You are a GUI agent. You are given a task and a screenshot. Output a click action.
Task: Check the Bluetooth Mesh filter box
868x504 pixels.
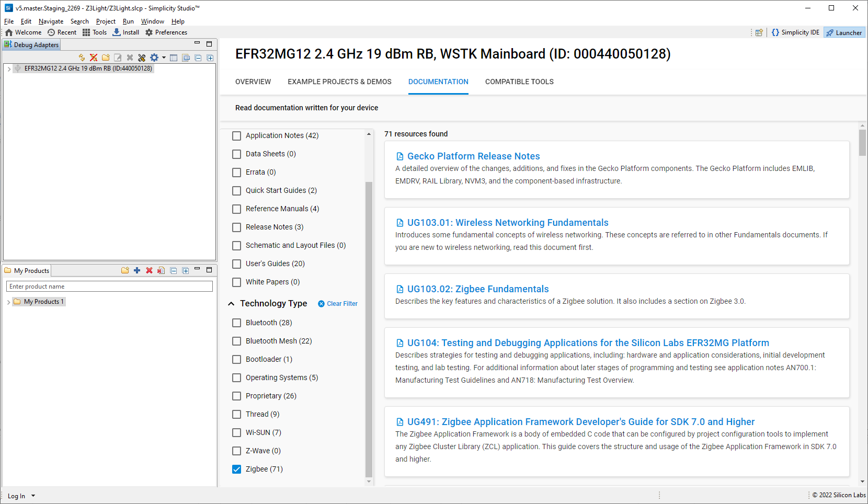click(x=237, y=341)
